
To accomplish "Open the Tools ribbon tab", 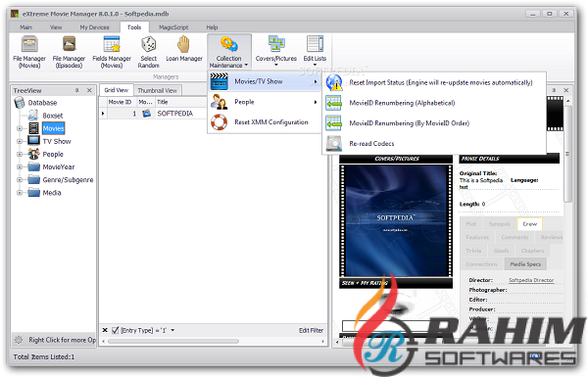I will pos(134,27).
